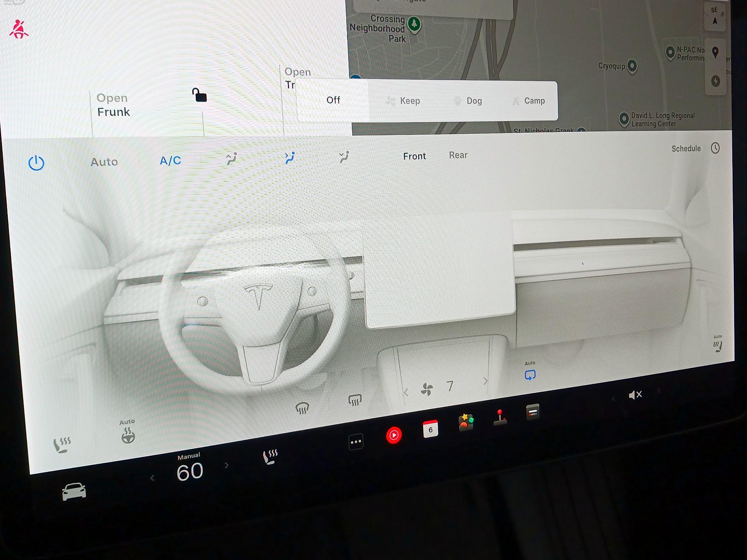Tap the map charging stations icon
This screenshot has height=560, width=747.
click(715, 81)
